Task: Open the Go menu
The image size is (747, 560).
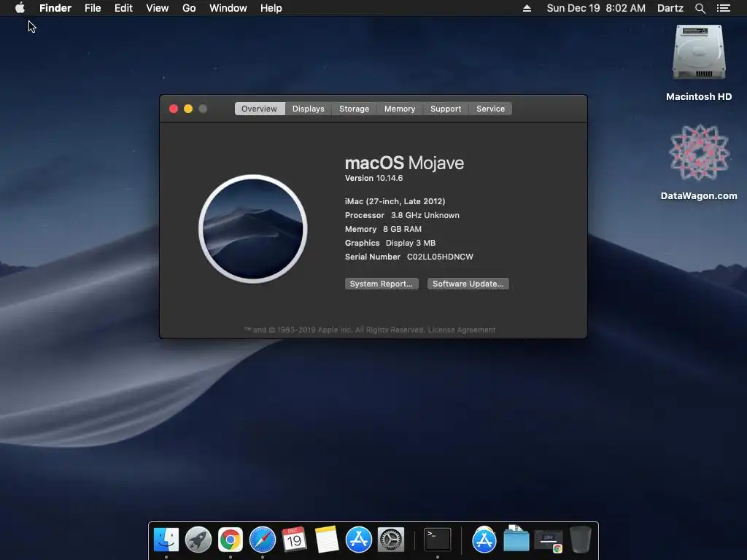Action: coord(189,8)
